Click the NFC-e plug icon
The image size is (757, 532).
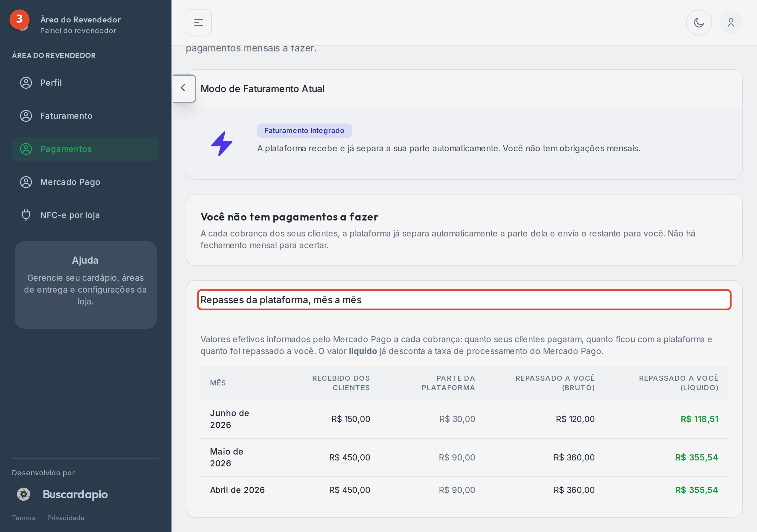click(26, 215)
